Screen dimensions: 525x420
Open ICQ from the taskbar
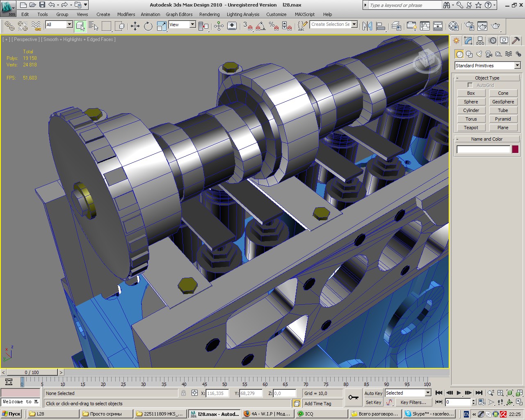pyautogui.click(x=322, y=414)
